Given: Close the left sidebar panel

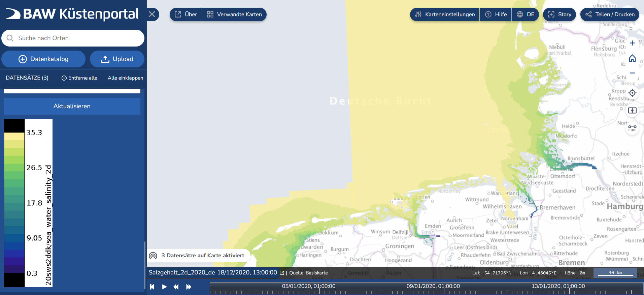Looking at the screenshot, I should point(152,14).
